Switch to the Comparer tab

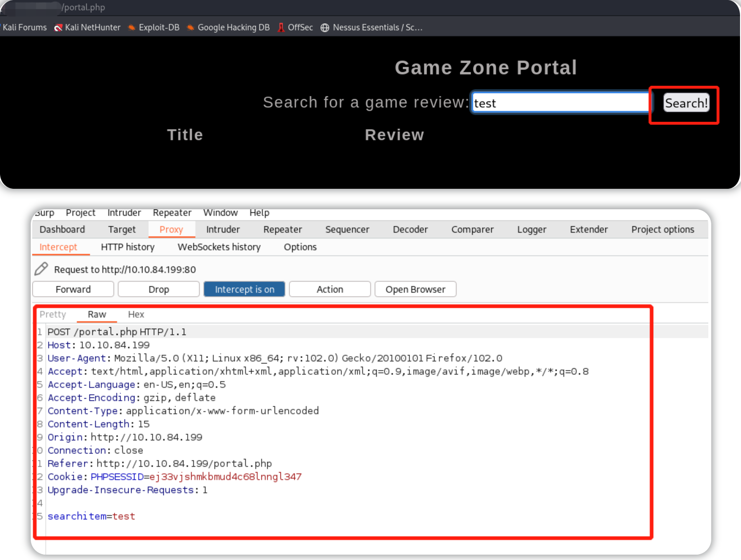click(473, 229)
